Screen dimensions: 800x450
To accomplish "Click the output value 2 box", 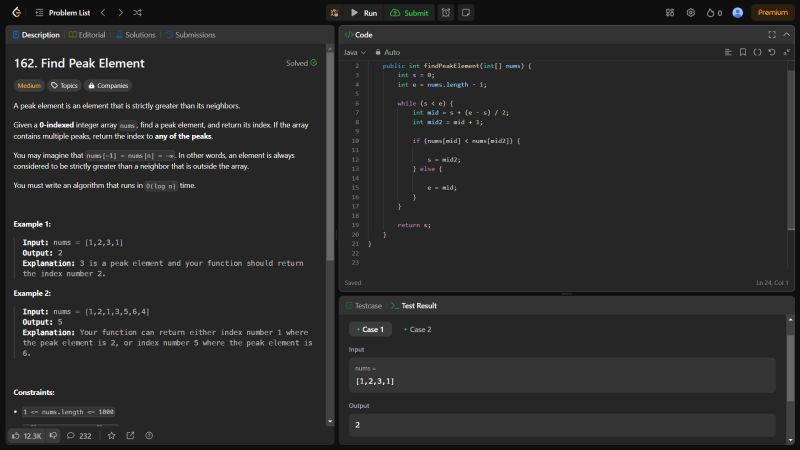I will click(562, 424).
